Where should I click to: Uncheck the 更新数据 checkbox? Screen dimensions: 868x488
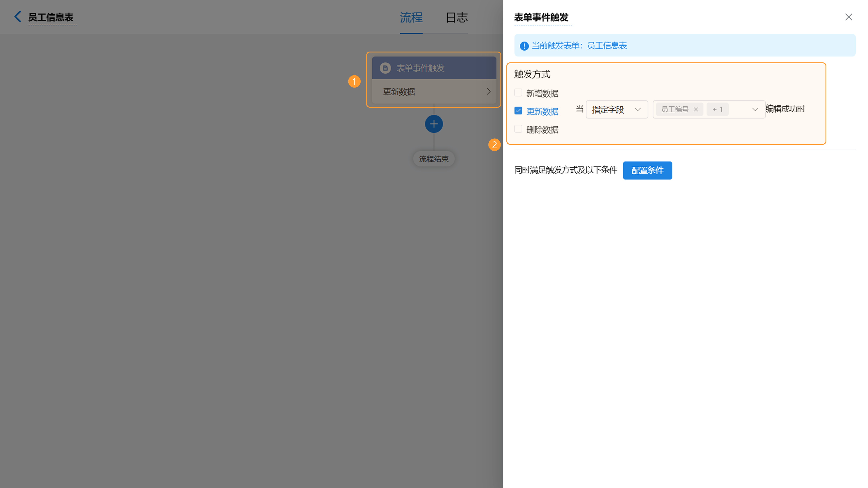click(x=518, y=111)
